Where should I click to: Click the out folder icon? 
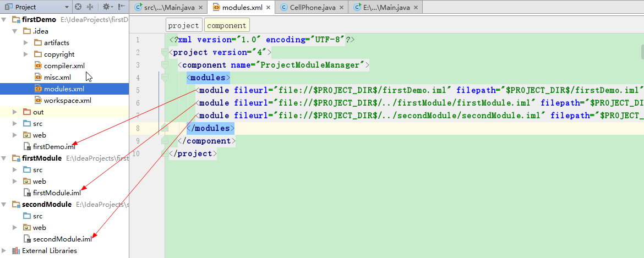click(27, 112)
